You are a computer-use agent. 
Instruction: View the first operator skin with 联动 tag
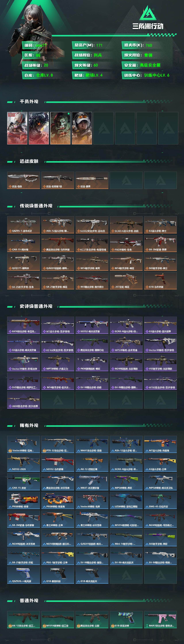pyautogui.click(x=17, y=128)
